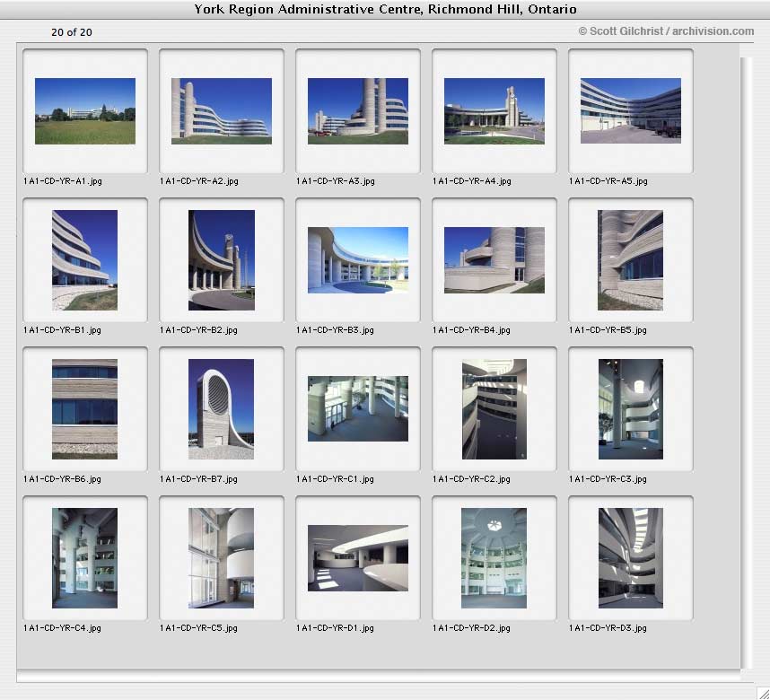Select the 1A1-CD-YR-B6.jpg facade detail thumbnail
The image size is (770, 700).
85,409
